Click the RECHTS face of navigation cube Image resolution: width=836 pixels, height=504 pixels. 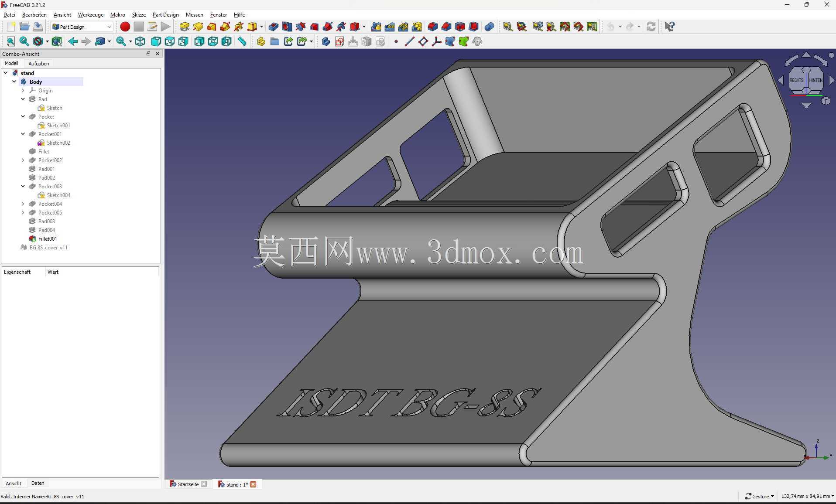[796, 80]
